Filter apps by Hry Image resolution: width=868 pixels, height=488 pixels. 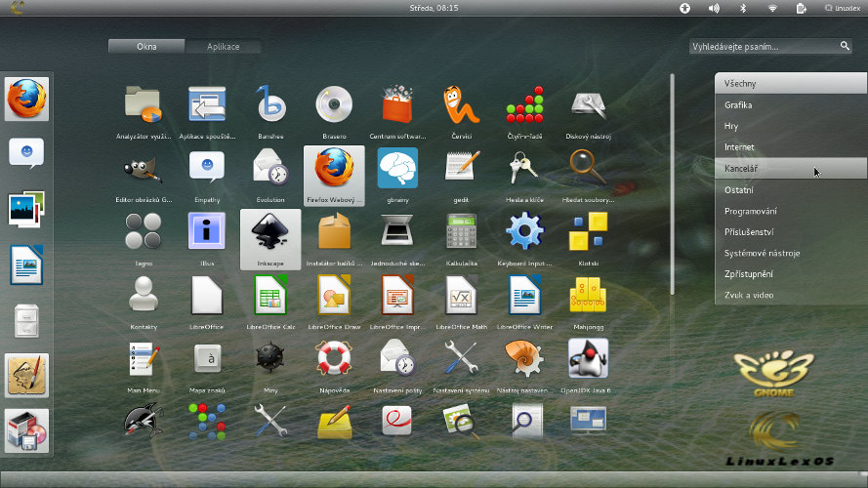coord(791,126)
